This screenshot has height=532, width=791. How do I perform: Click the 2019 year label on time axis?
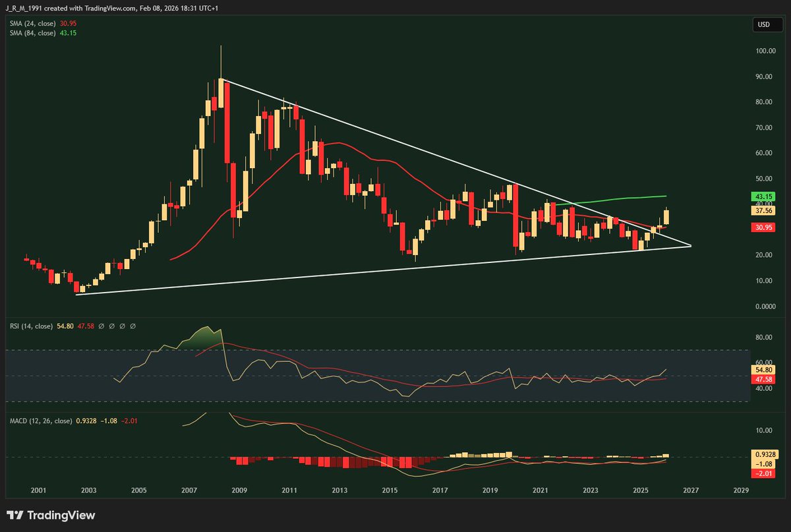pos(490,491)
